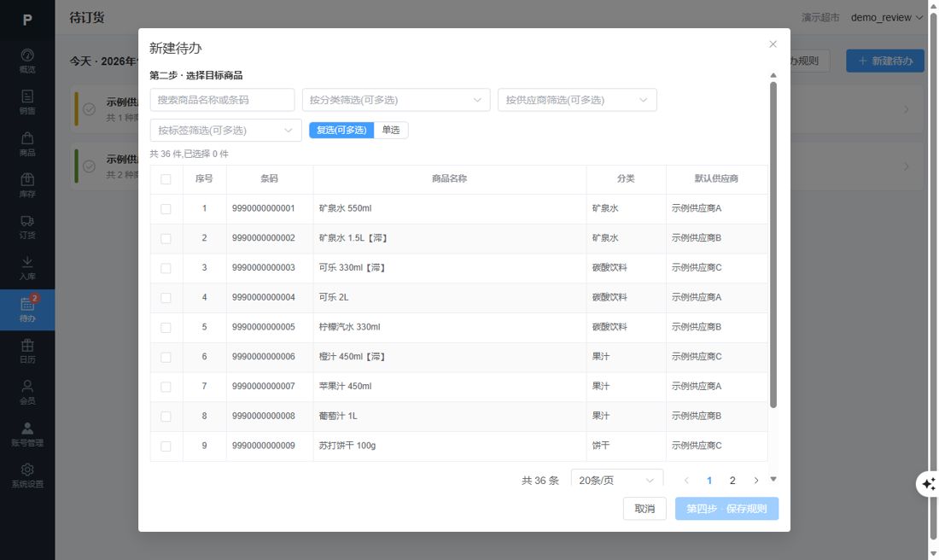The width and height of the screenshot is (939, 560).
Task: Click the dialog's vertical scrollbar thumb
Action: (773, 245)
